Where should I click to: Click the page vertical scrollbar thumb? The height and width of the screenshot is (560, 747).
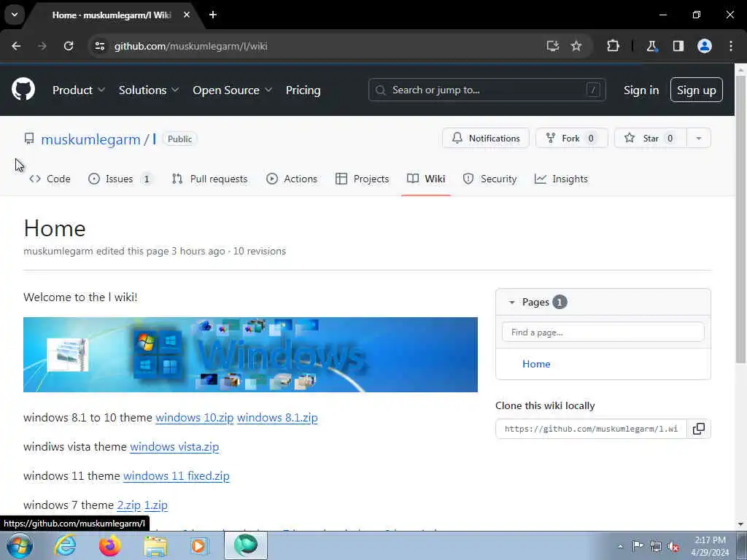tap(740, 219)
